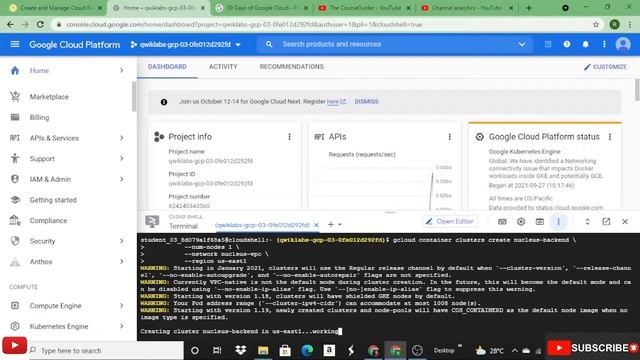Expand the Anthos submenu chevron

point(122,261)
